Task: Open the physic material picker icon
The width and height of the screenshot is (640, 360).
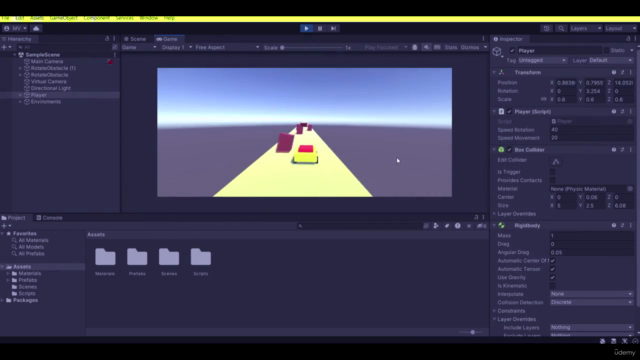Action: point(630,189)
